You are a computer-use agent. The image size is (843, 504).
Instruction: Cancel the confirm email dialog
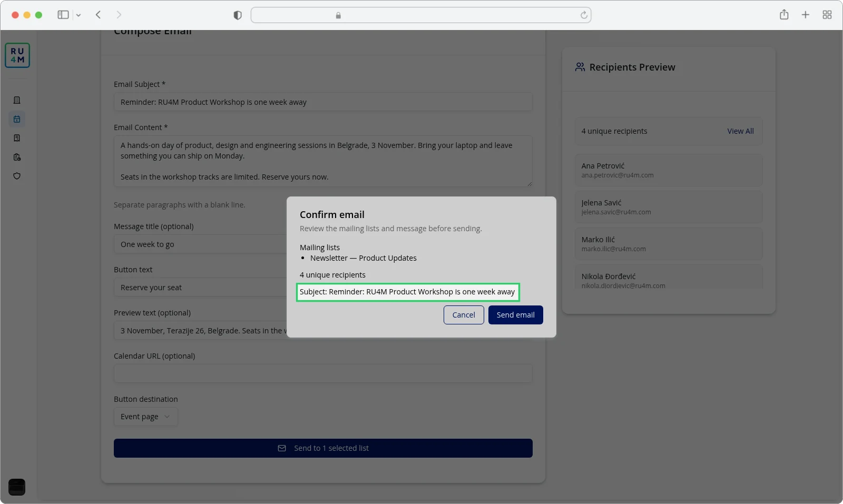click(464, 315)
